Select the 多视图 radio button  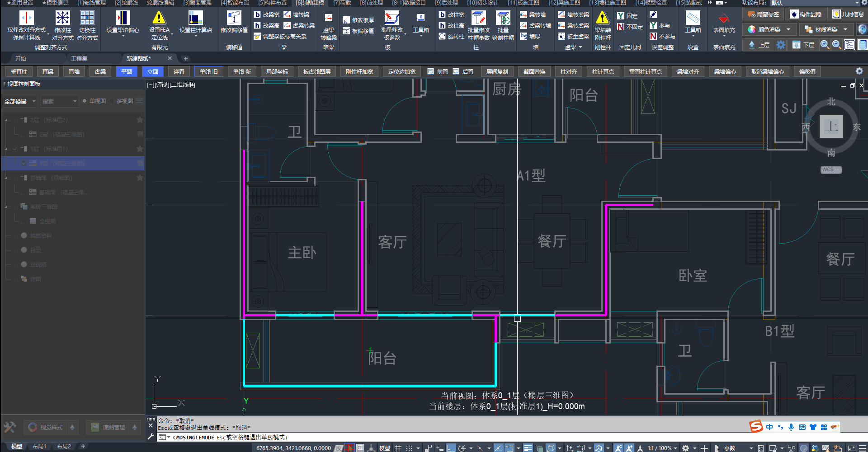tap(112, 101)
